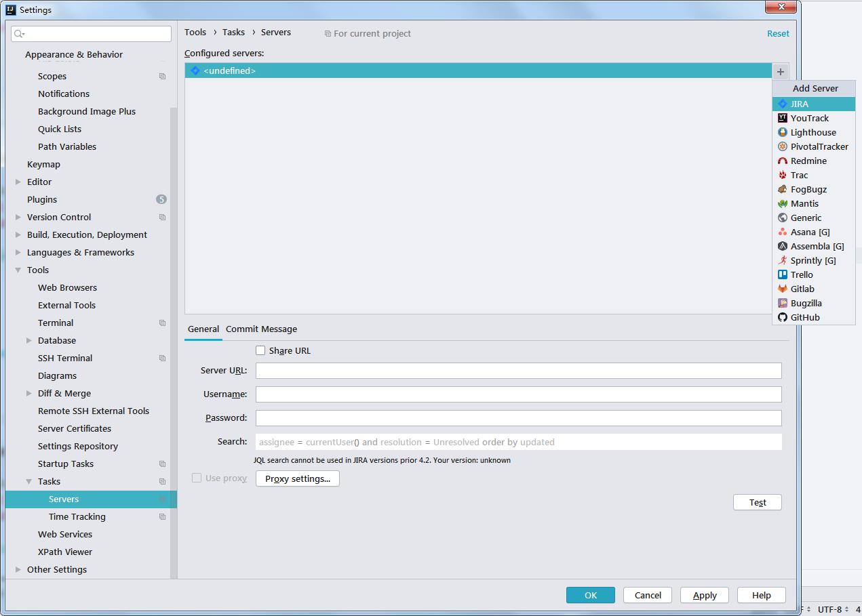
Task: Open Time Tracking settings page
Action: click(x=77, y=516)
